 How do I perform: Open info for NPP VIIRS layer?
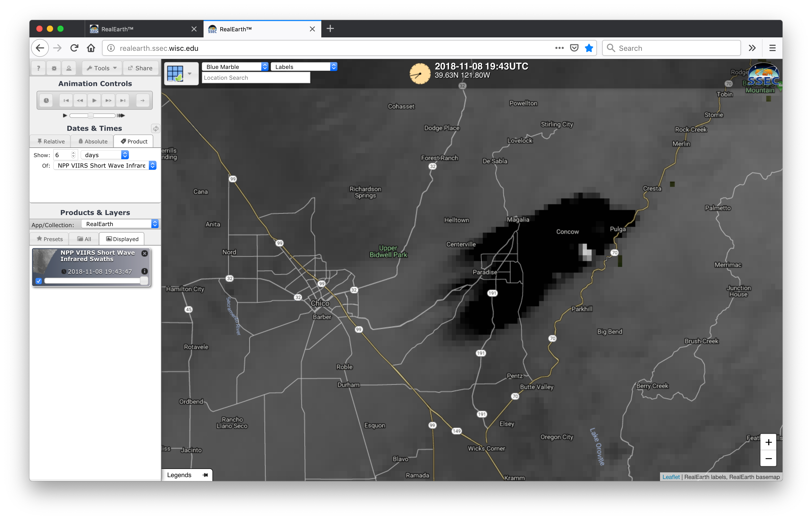click(x=144, y=271)
